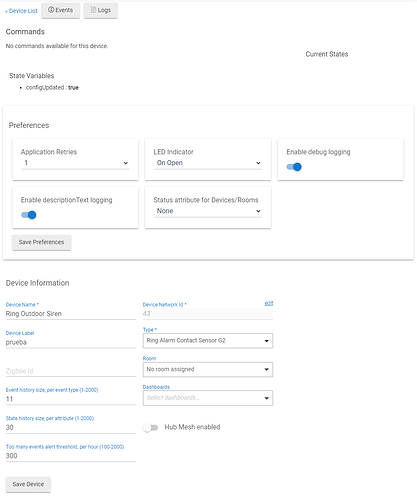417x500 pixels.
Task: Click the Save Device button
Action: tap(28, 484)
